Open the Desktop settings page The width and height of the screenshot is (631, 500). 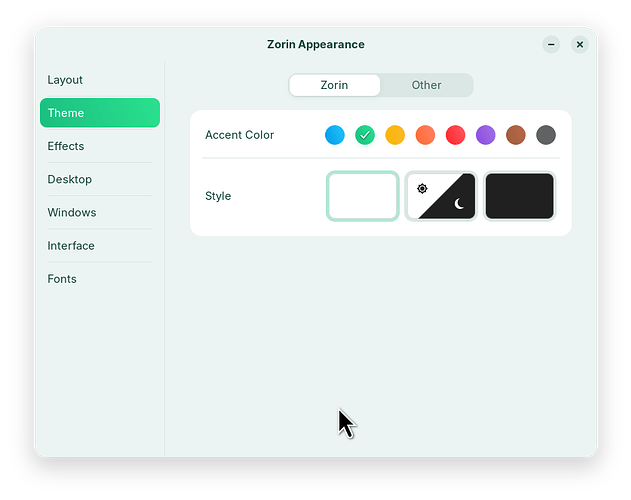pyautogui.click(x=100, y=179)
